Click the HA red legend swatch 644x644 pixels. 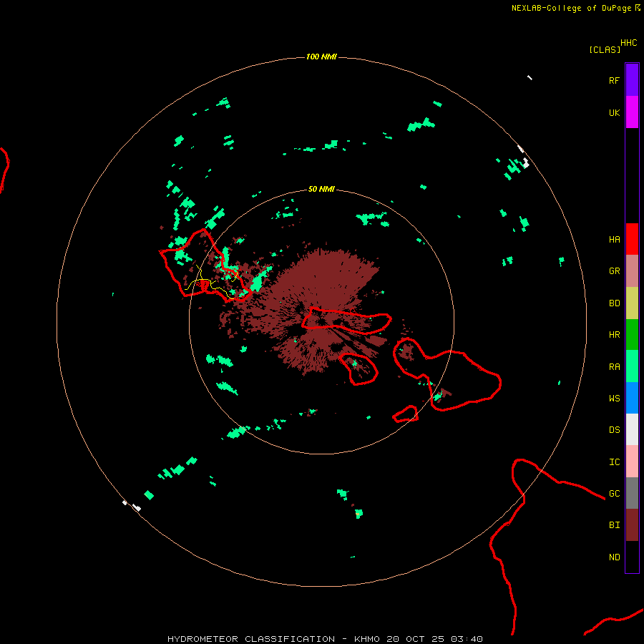coord(632,239)
